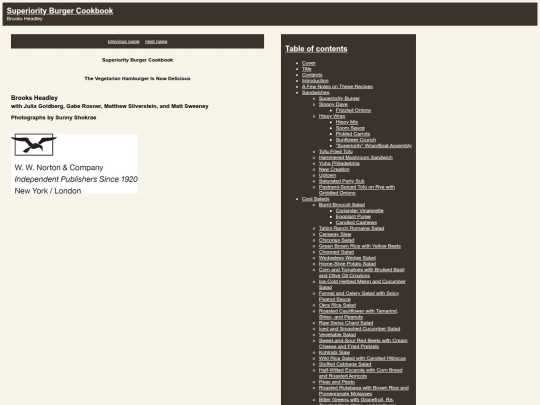Open the Chopped Salad recipe
Image resolution: width=540 pixels, height=405 pixels.
(336, 252)
